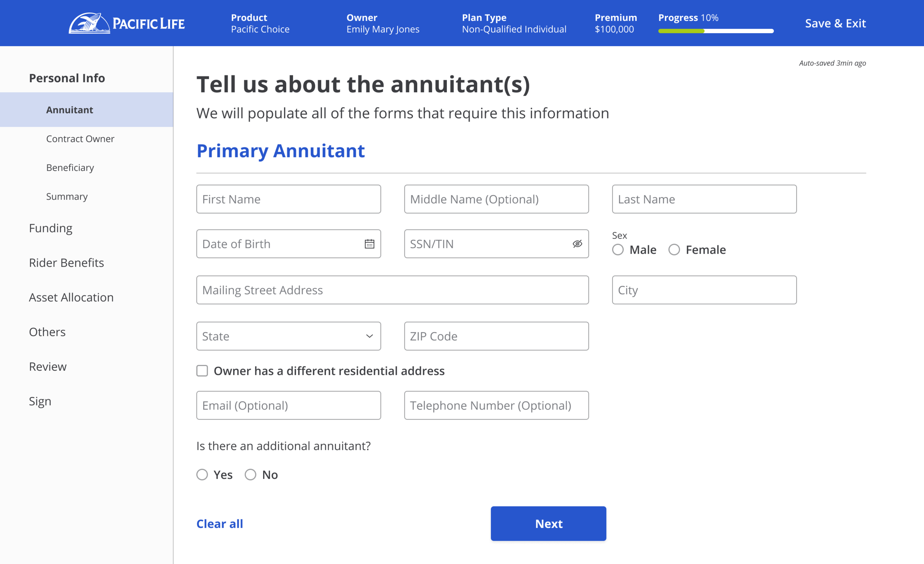This screenshot has width=924, height=564.
Task: Click the Mailing Street Address field
Action: [x=392, y=290]
